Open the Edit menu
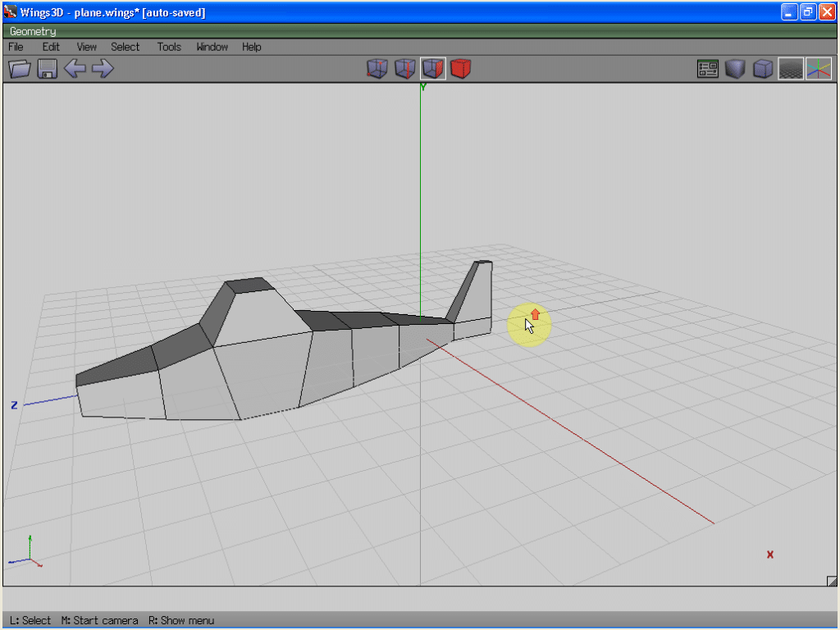Image resolution: width=840 pixels, height=630 pixels. [x=51, y=47]
